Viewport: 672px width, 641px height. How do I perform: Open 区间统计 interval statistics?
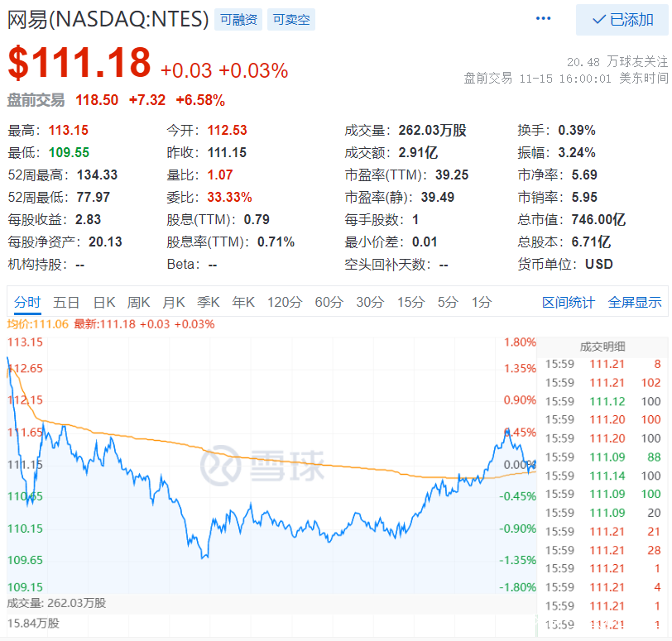(569, 302)
